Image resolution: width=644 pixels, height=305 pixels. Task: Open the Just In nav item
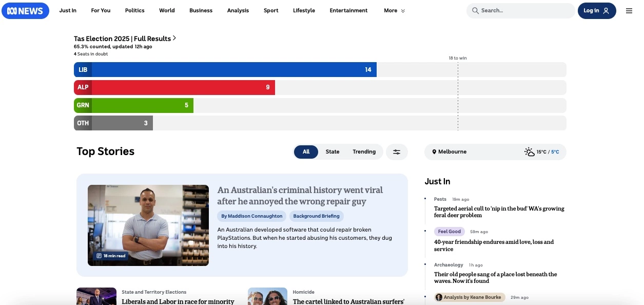point(68,11)
